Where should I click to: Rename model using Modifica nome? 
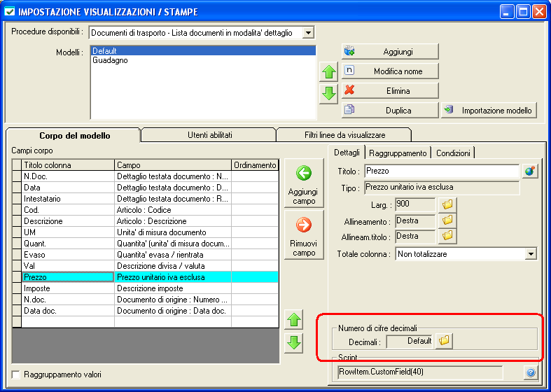[390, 71]
